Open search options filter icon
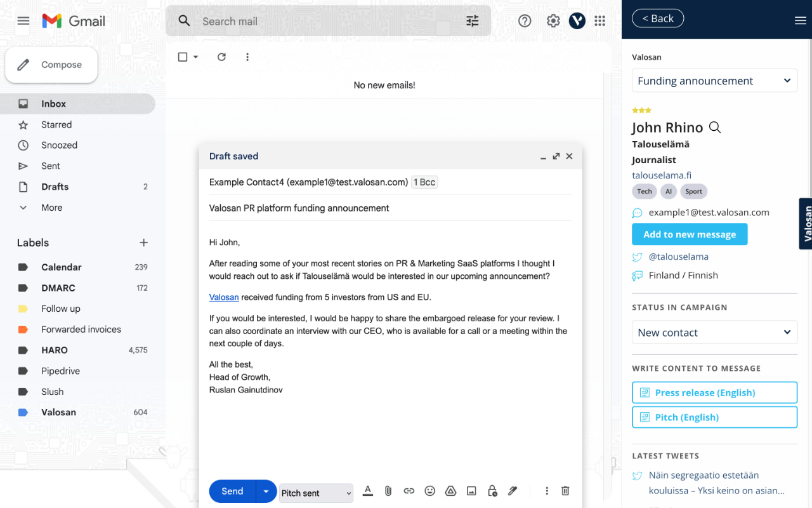812x508 pixels. tap(473, 21)
